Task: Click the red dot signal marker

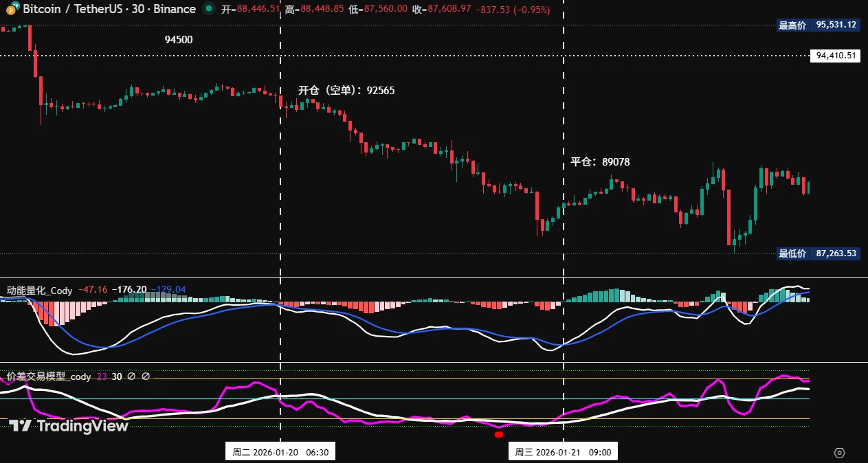Action: pyautogui.click(x=499, y=434)
